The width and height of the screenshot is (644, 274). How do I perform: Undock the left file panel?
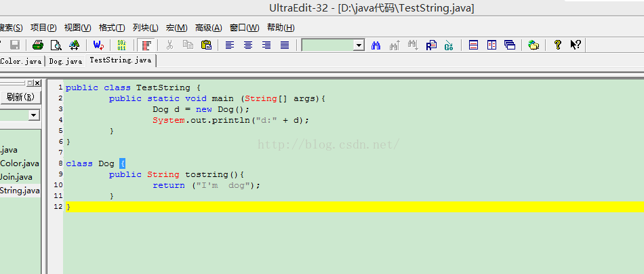click(30, 83)
